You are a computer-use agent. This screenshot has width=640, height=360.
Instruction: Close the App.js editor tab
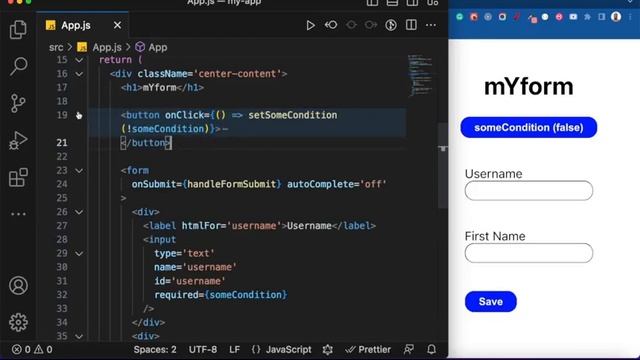pyautogui.click(x=118, y=25)
